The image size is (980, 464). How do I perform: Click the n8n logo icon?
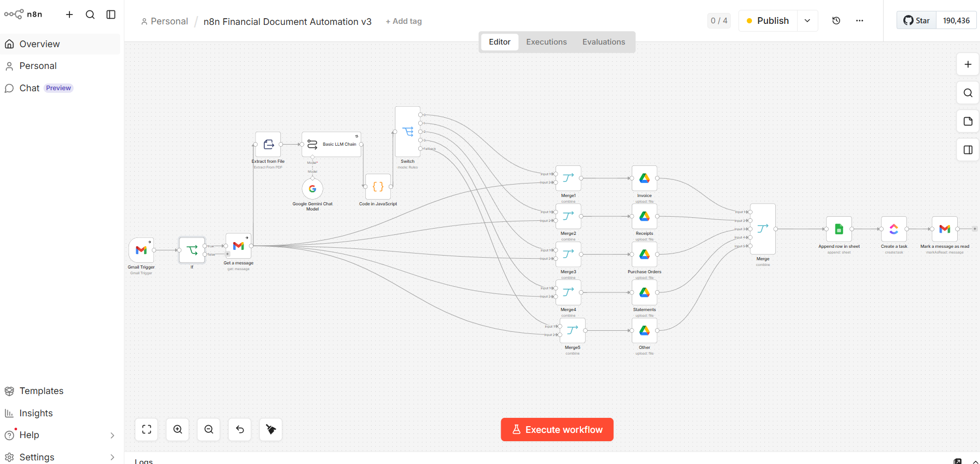pyautogui.click(x=14, y=14)
